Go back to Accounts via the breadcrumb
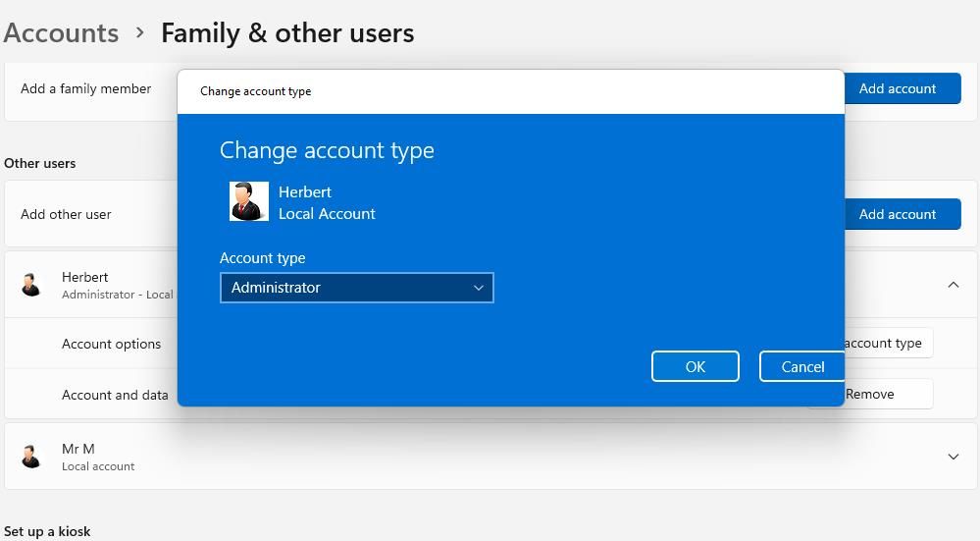 61,32
